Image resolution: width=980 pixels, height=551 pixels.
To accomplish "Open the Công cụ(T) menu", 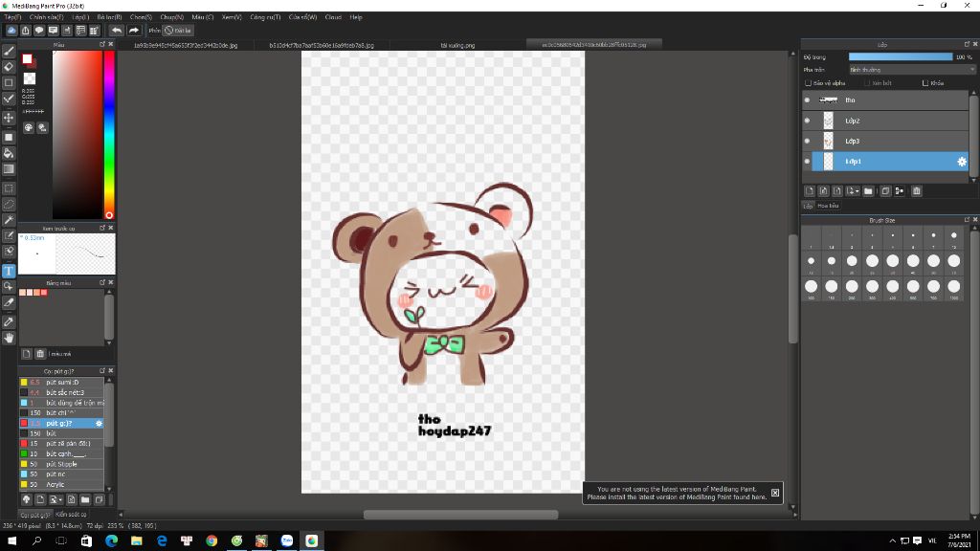I will [x=265, y=17].
